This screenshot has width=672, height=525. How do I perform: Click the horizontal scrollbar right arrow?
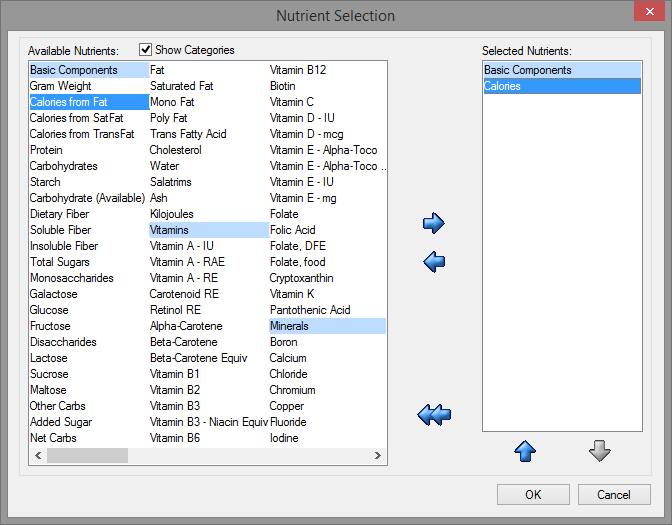[378, 455]
